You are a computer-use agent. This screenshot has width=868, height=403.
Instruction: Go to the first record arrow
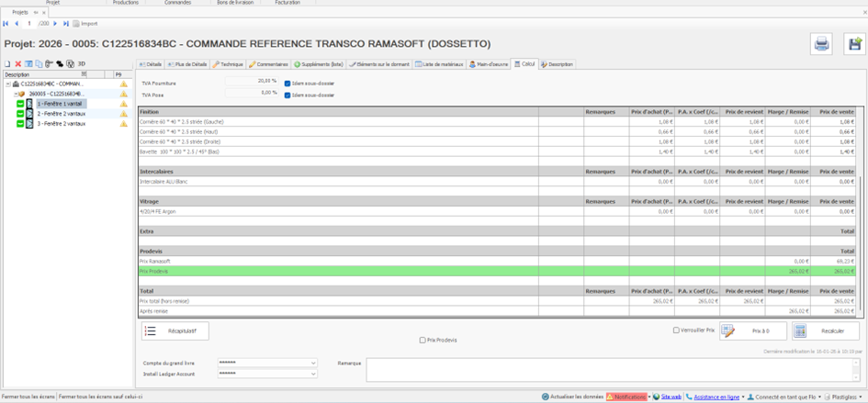tap(6, 24)
